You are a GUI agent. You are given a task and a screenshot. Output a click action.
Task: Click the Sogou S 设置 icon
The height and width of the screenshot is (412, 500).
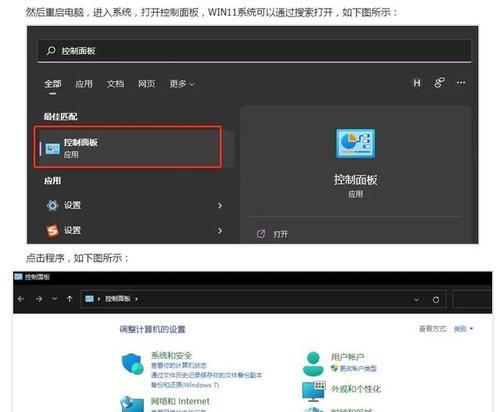click(x=52, y=230)
